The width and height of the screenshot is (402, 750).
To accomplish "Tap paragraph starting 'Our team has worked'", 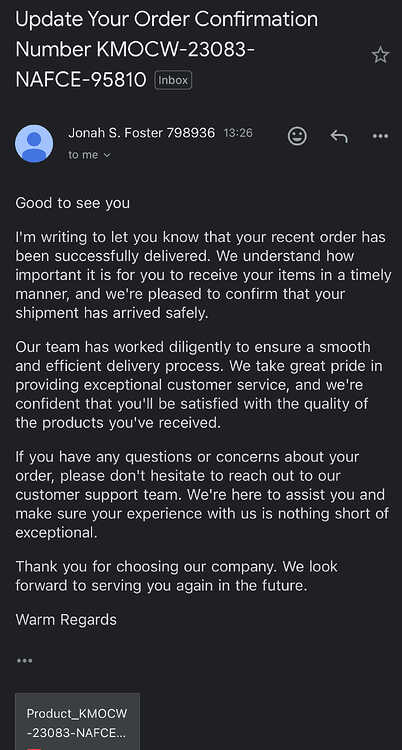I will [x=193, y=385].
